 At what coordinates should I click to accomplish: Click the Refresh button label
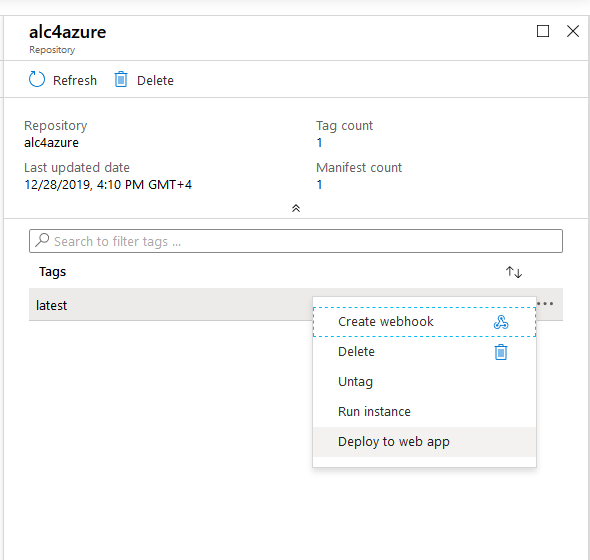pyautogui.click(x=75, y=81)
